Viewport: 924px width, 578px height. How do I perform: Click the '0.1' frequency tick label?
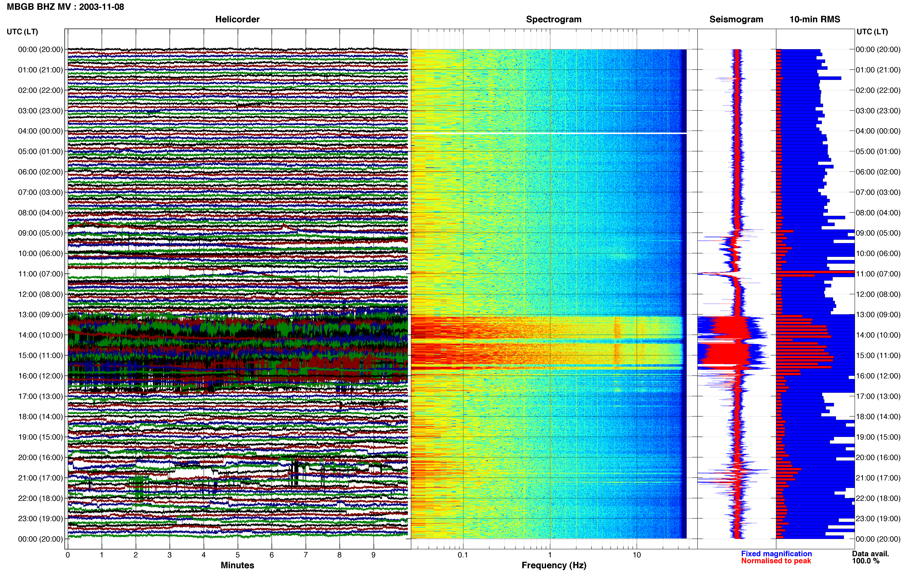tap(463, 555)
